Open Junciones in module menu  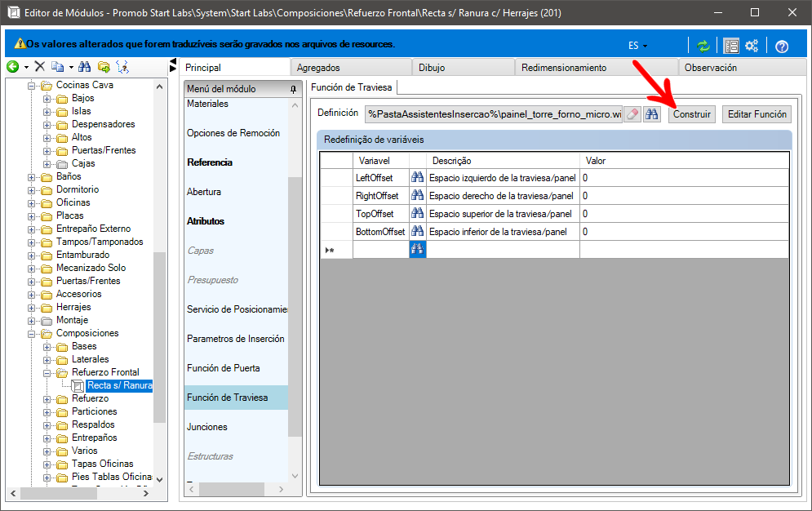207,427
